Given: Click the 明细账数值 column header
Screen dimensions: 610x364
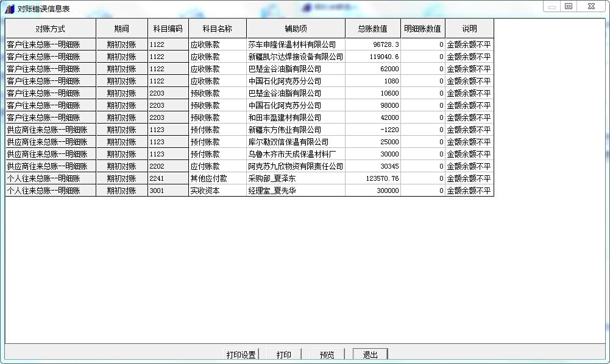Looking at the screenshot, I should 422,29.
